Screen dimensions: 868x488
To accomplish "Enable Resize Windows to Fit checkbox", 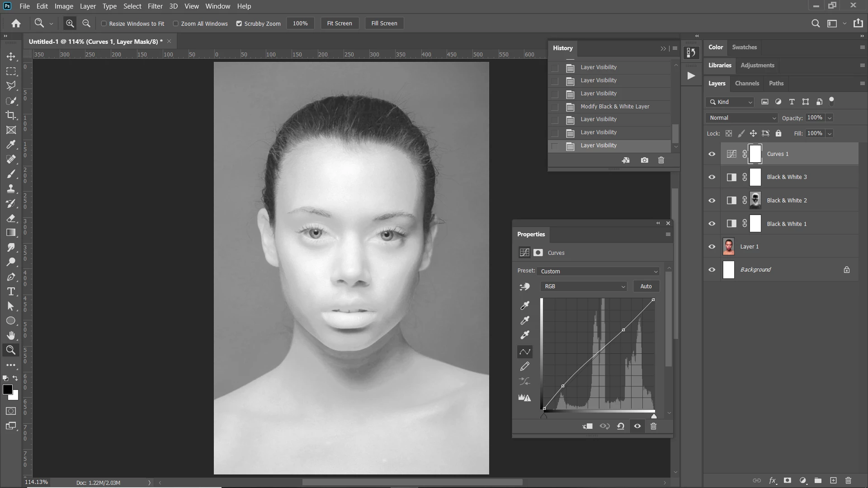I will [x=104, y=23].
